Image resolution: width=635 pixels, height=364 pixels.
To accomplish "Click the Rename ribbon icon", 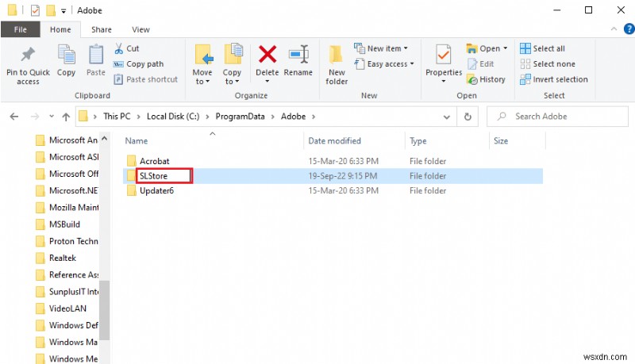I will (298, 55).
